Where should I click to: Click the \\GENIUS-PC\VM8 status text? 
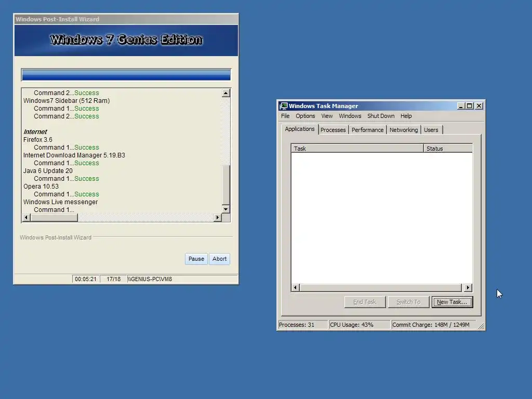click(x=150, y=279)
